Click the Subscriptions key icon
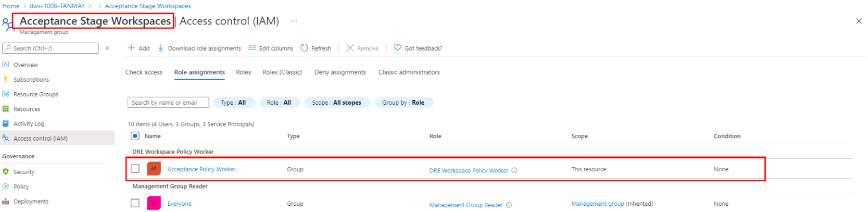The width and height of the screenshot is (868, 212). click(6, 79)
